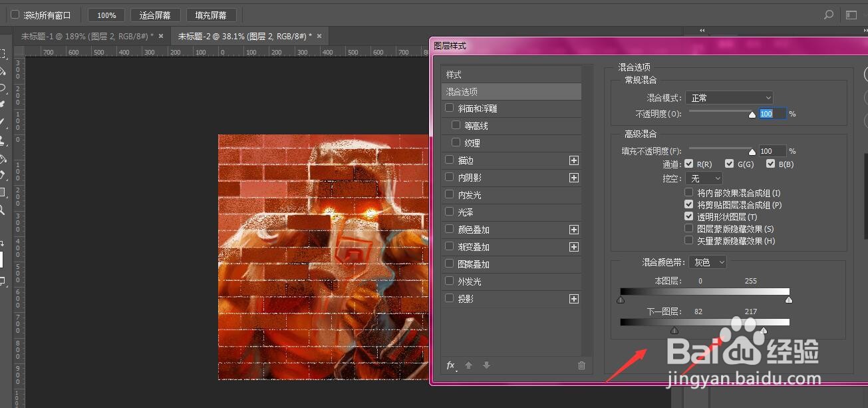Click the 适合屏幕 button
This screenshot has width=868, height=408.
[x=155, y=15]
